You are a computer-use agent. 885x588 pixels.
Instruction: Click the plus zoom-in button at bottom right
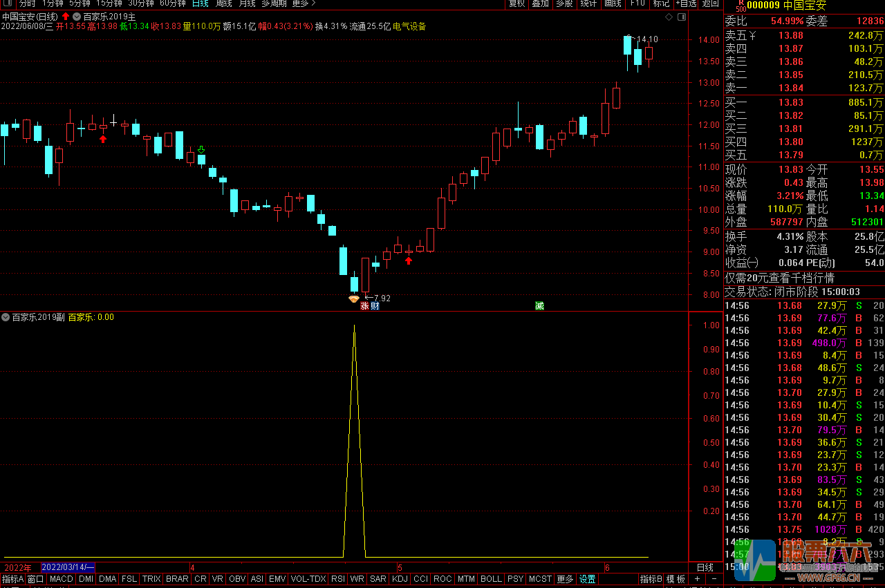point(697,579)
